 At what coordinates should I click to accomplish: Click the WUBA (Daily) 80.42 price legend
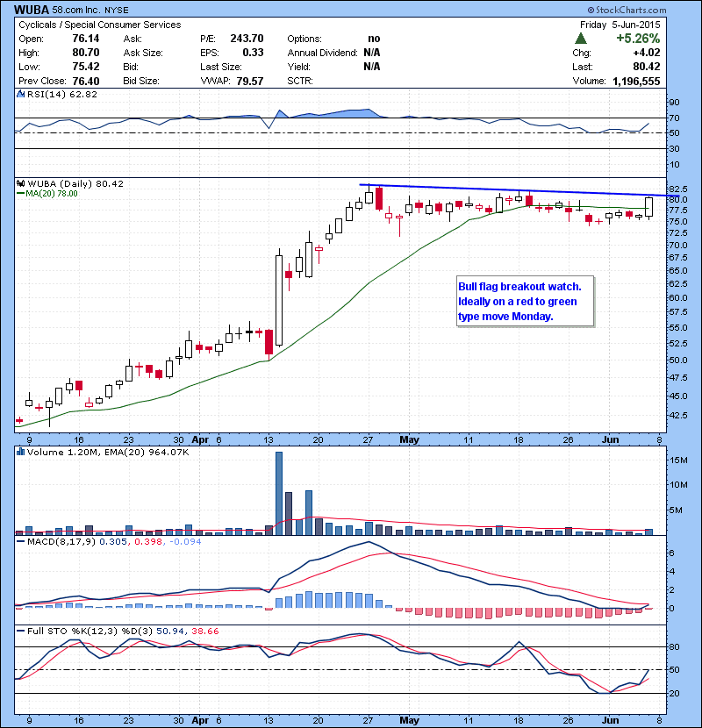[x=75, y=183]
